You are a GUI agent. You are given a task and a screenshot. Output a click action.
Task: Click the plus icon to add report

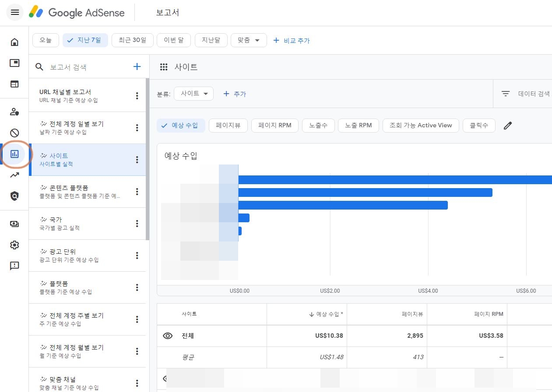point(137,66)
